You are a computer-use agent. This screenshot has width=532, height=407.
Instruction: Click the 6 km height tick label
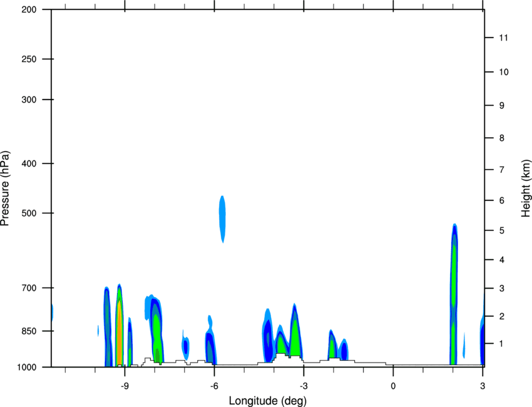pyautogui.click(x=502, y=200)
